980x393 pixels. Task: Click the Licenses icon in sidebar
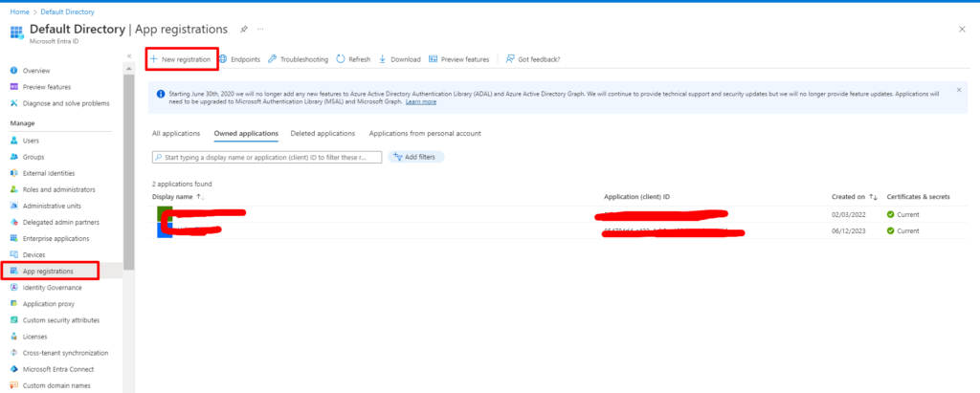pyautogui.click(x=13, y=337)
